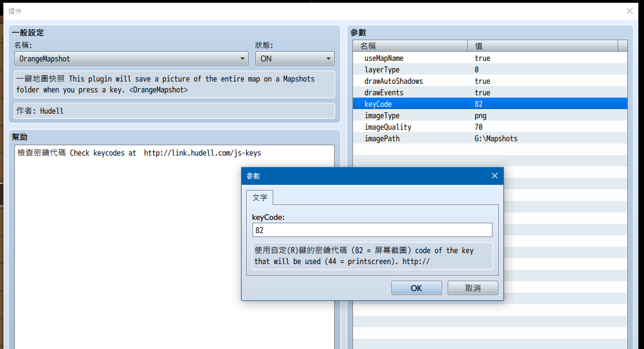
Task: Select the drawAutoShadows parameter row
Action: coord(490,82)
